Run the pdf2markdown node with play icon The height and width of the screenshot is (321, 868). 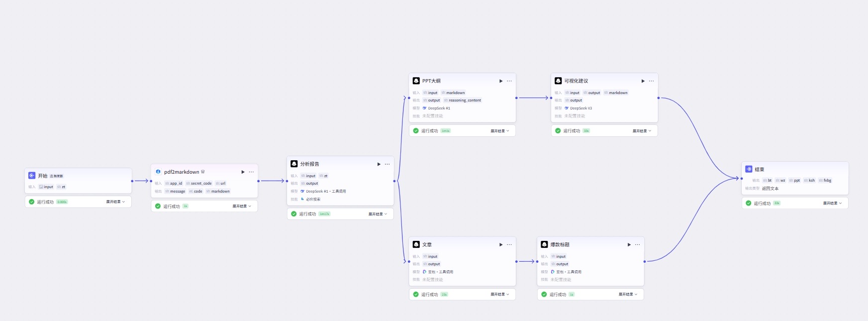point(243,172)
